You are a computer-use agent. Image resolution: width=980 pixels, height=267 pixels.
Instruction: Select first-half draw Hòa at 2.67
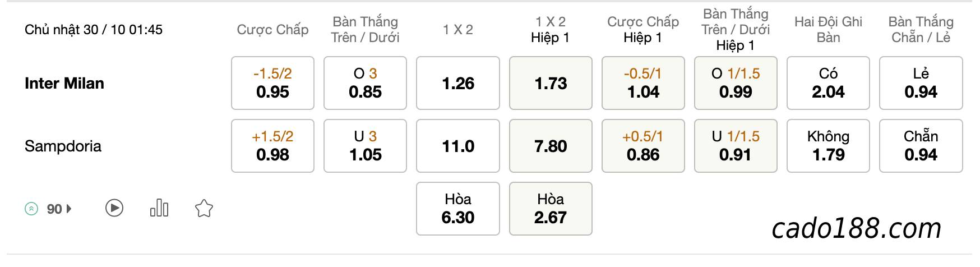pos(551,209)
